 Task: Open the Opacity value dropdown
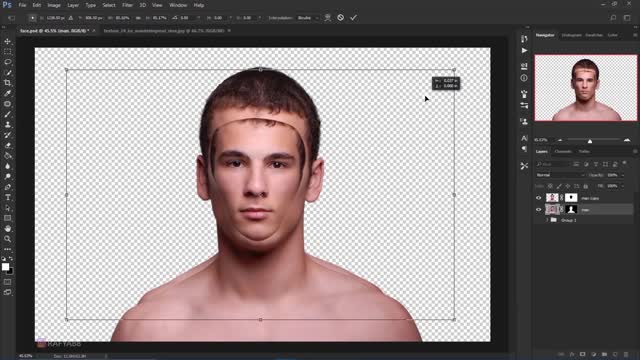tap(623, 175)
